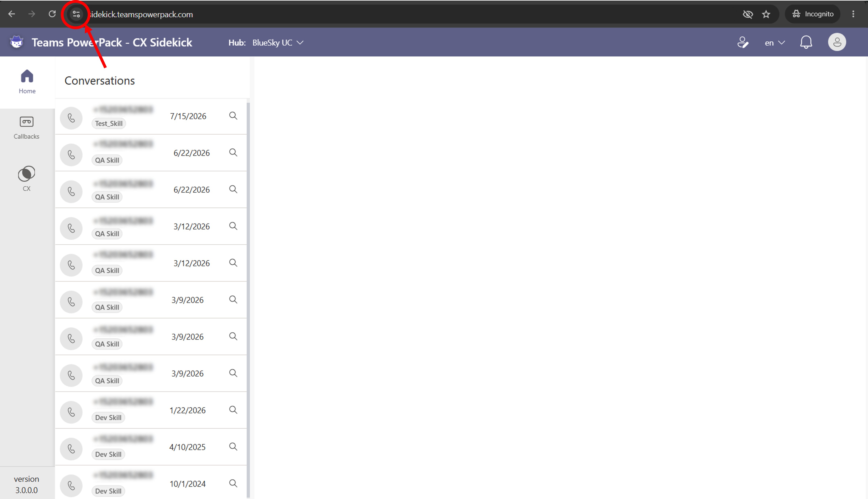Screen dimensions: 868x499
Task: Click the magnifier icon for the 4/10/2025 conversation
Action: [x=233, y=447]
